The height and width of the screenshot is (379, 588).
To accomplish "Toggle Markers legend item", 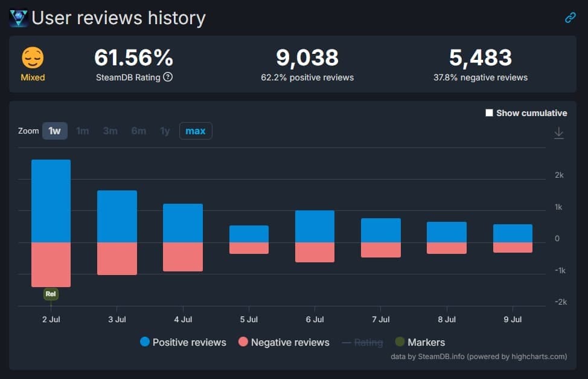I will [x=420, y=342].
